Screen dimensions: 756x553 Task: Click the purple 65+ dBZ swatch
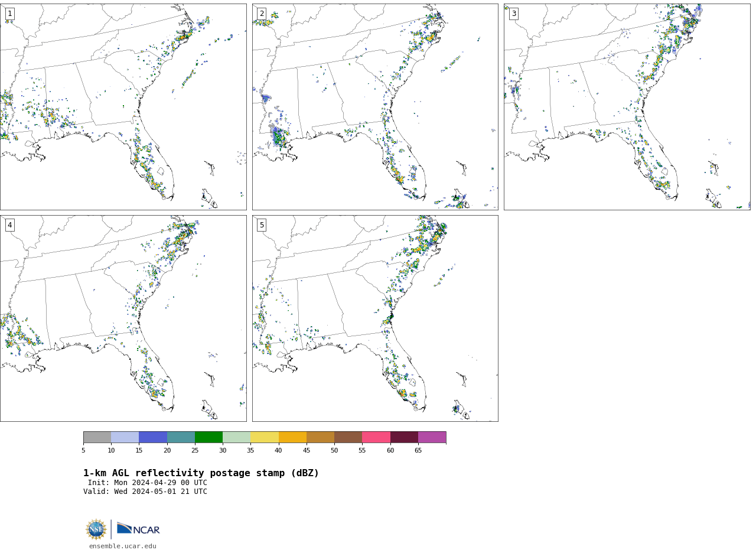coord(432,437)
